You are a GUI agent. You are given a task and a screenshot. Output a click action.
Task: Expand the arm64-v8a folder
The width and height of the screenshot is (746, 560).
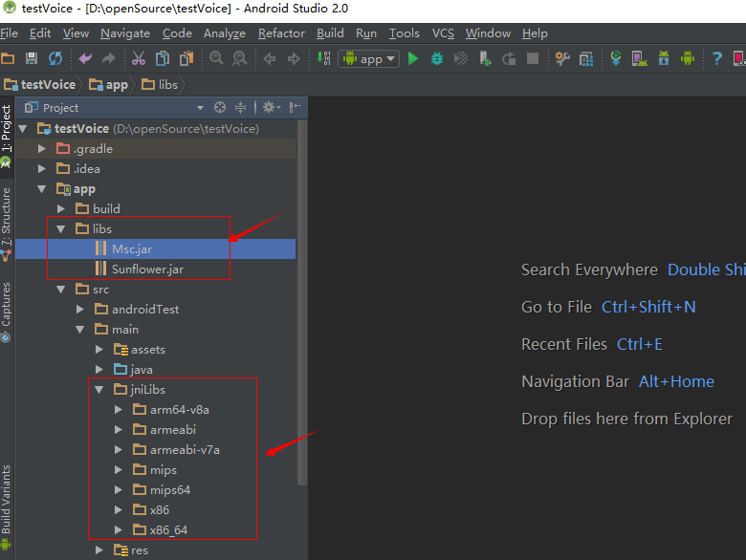pyautogui.click(x=119, y=410)
